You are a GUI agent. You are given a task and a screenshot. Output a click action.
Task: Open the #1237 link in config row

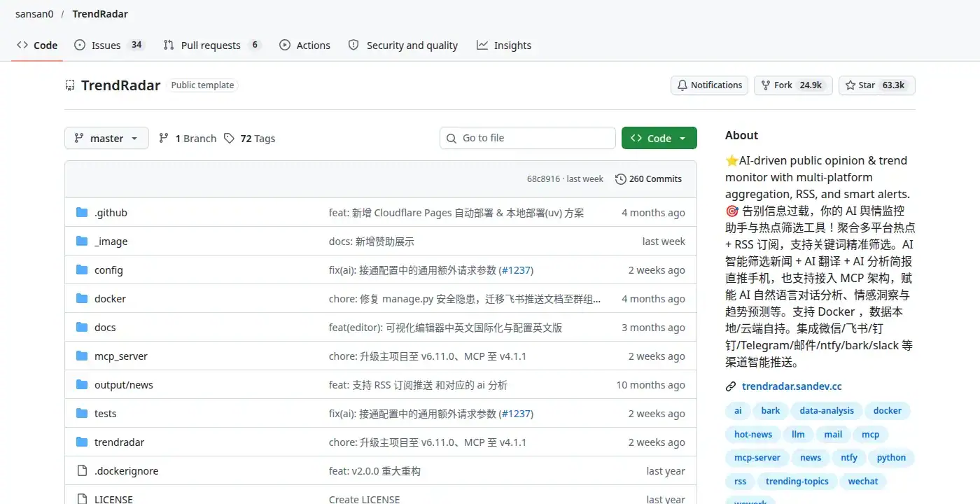click(x=517, y=270)
